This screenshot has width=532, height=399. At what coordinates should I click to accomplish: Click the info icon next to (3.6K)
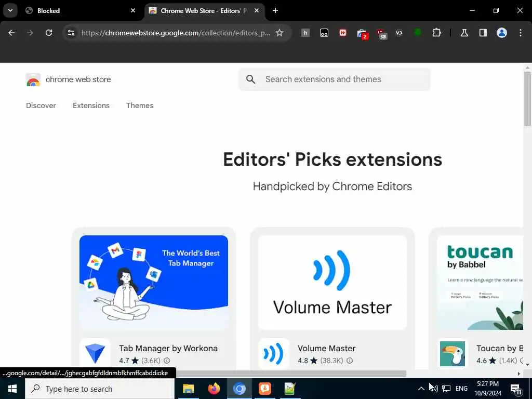coord(167,361)
